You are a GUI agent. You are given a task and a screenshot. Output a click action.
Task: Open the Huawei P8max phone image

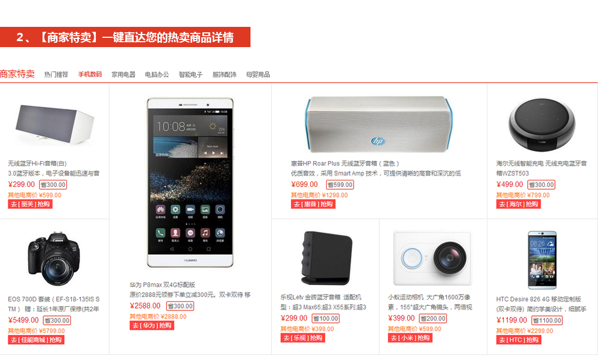click(x=190, y=183)
